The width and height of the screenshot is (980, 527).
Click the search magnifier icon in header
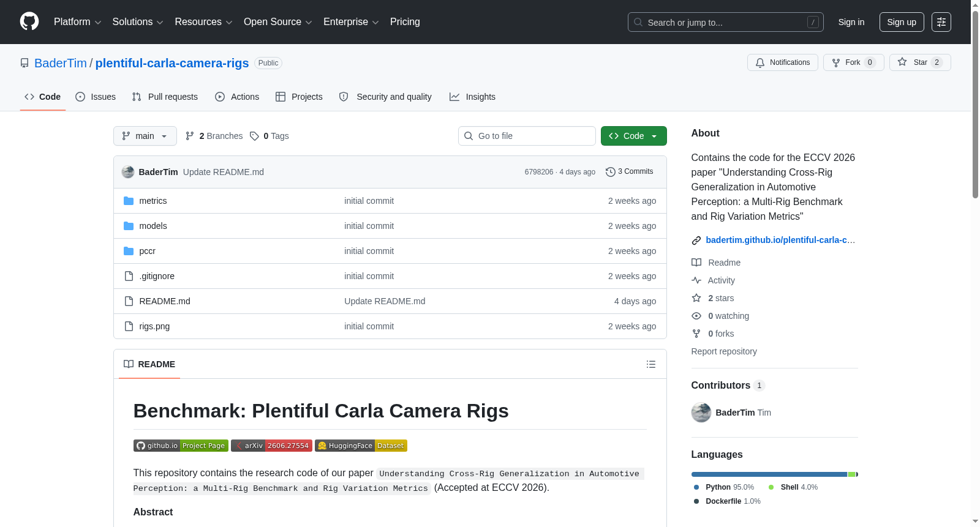click(638, 22)
